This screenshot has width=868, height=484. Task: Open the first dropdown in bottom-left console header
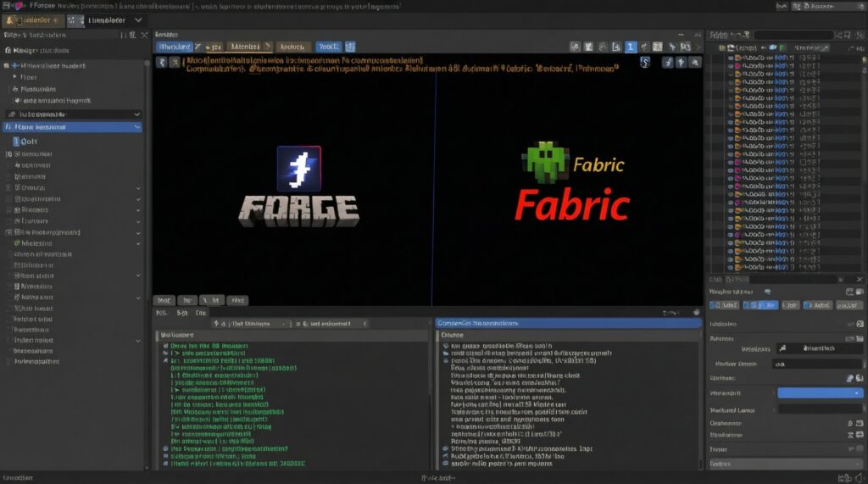tap(251, 324)
